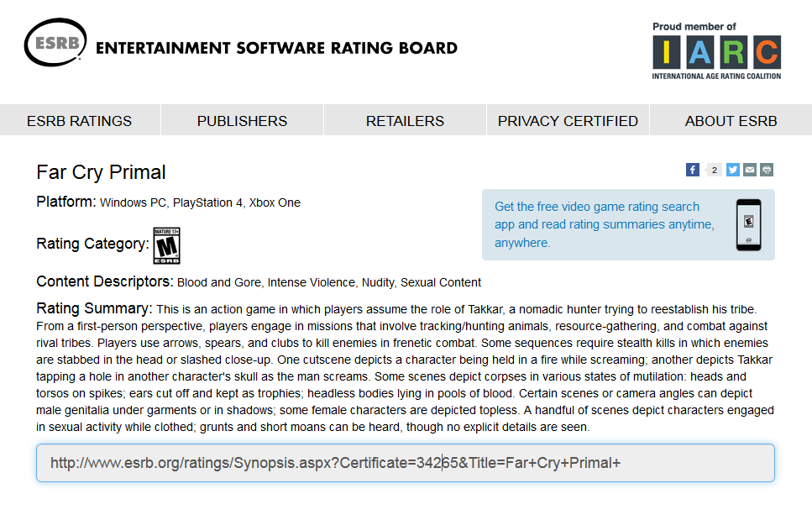
Task: Click the ESRB logo at top left
Action: [x=55, y=42]
